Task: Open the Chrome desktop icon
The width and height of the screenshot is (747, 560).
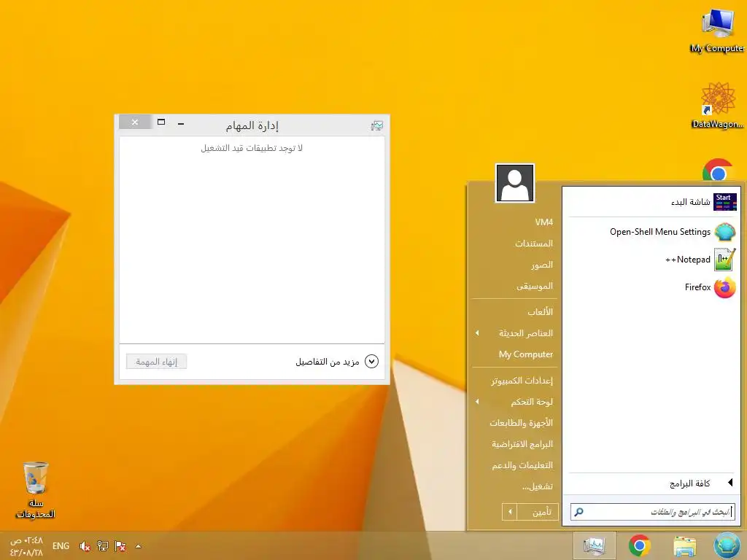Action: point(718,171)
